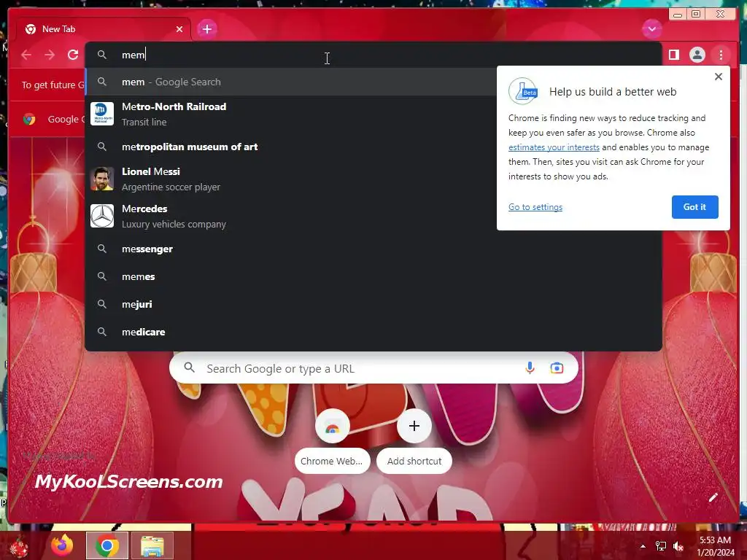
Task: Open Firefox from the taskbar
Action: pyautogui.click(x=62, y=545)
